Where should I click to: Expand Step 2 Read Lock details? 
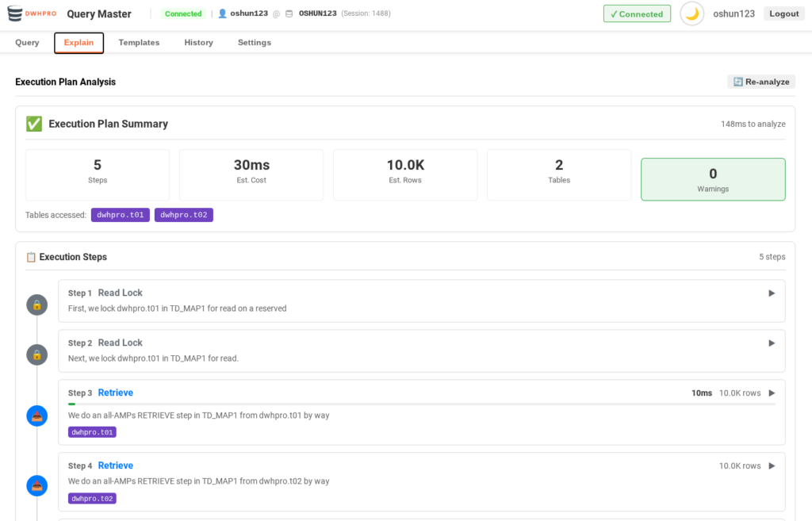coord(772,343)
